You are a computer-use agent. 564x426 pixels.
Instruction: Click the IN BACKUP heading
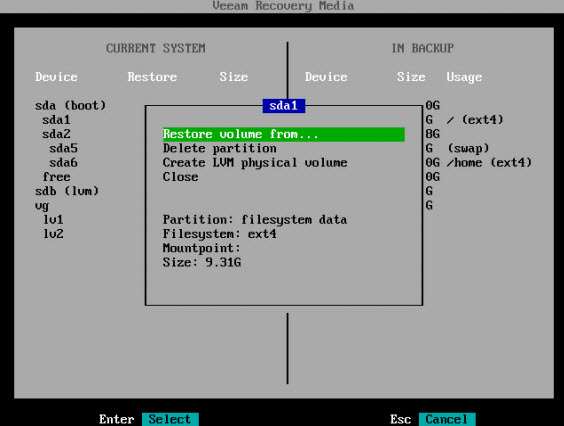coord(423,48)
